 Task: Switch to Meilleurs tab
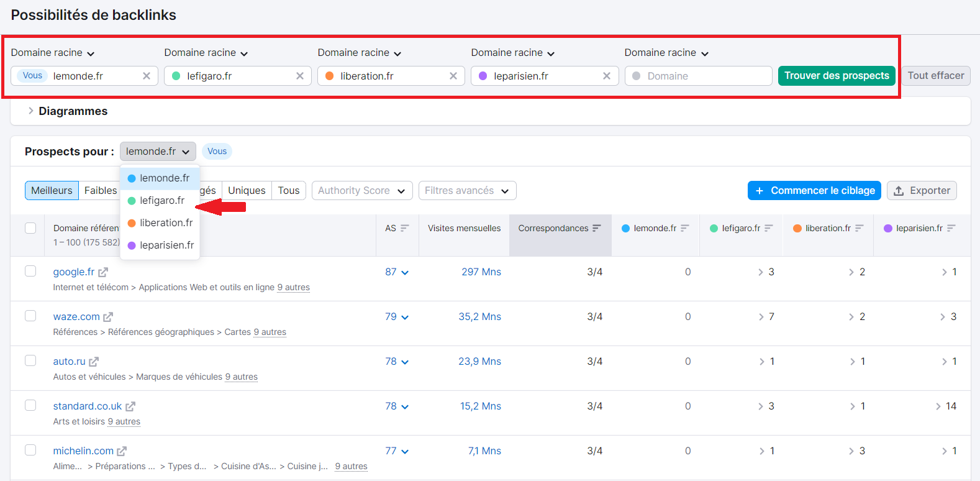[x=52, y=191]
